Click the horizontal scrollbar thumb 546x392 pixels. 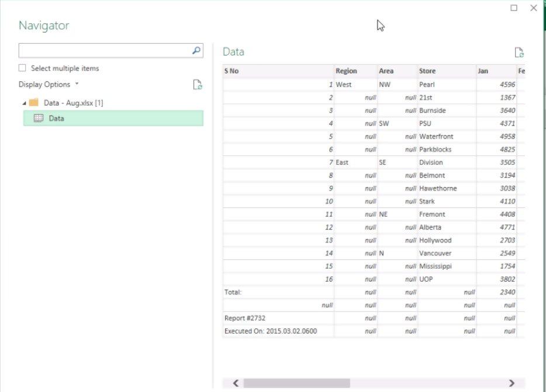[297, 383]
